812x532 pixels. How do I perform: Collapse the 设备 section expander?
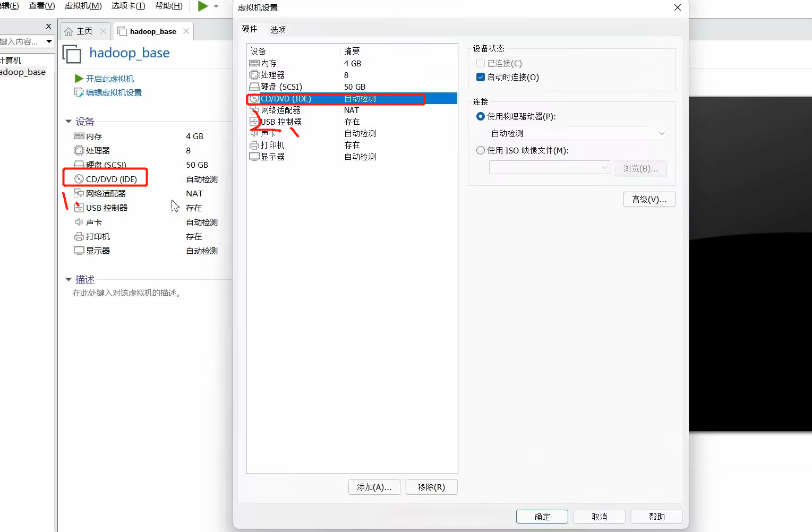(68, 122)
